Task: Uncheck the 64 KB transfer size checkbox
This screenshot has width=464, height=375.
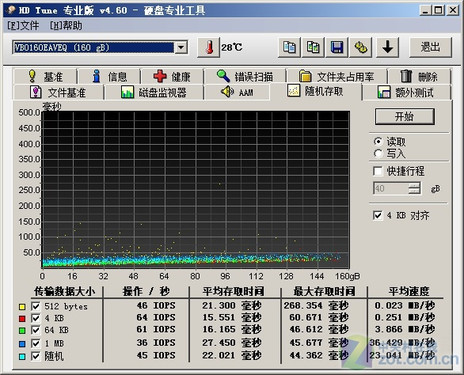Action: (36, 330)
